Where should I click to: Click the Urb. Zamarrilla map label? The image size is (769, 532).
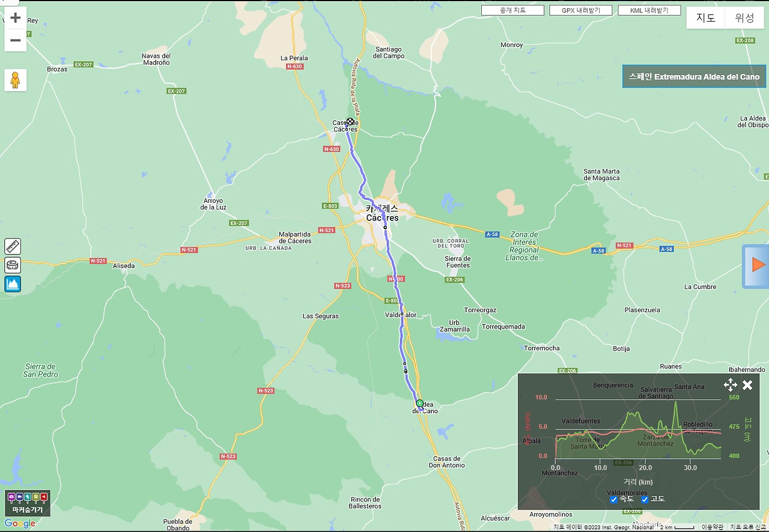point(455,326)
